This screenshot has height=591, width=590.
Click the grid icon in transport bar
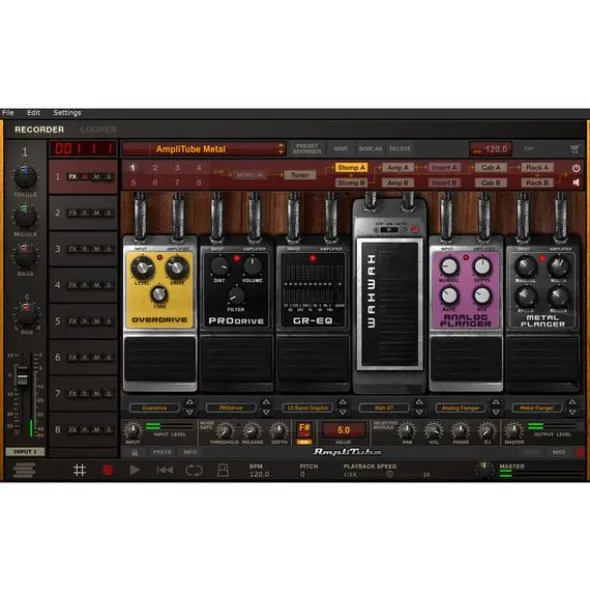click(80, 470)
